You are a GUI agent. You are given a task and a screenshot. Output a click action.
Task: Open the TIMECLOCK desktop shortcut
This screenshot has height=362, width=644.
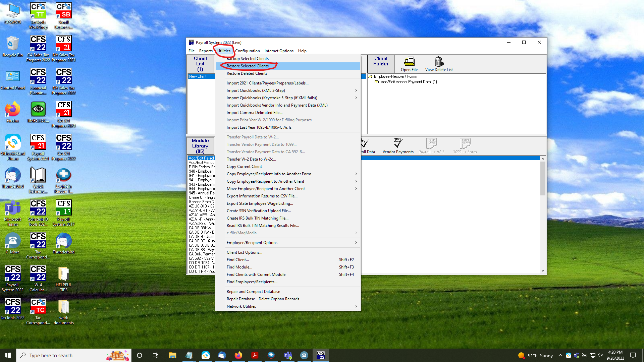(x=38, y=112)
